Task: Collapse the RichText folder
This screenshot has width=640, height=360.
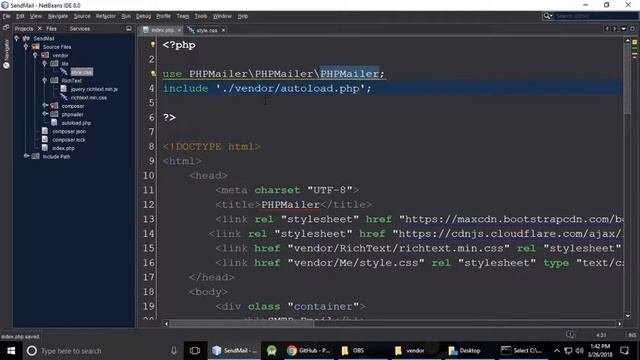Action: point(44,80)
